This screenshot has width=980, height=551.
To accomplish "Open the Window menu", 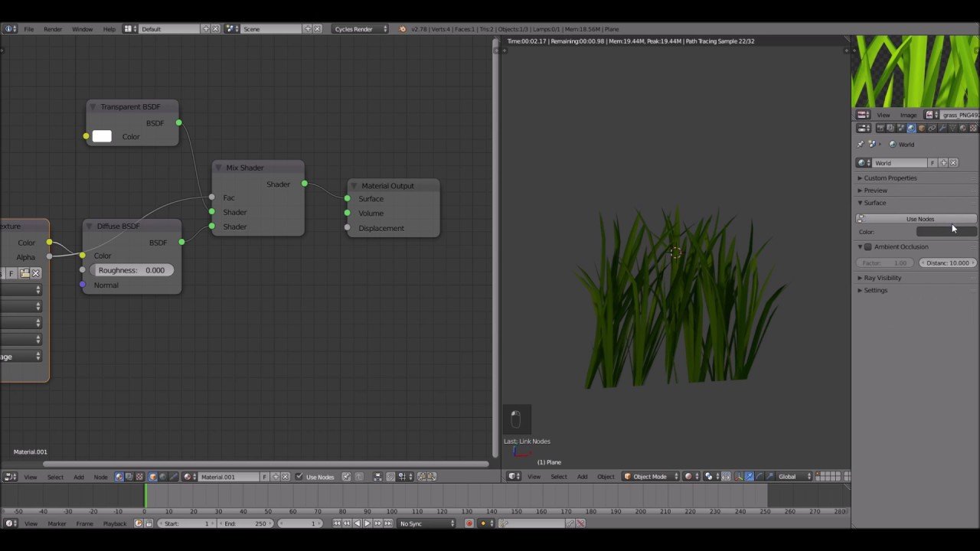I will tap(82, 29).
